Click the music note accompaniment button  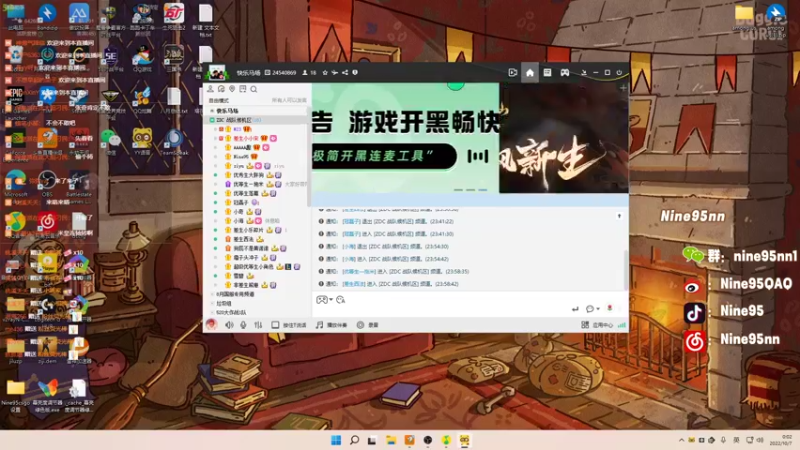(x=331, y=325)
